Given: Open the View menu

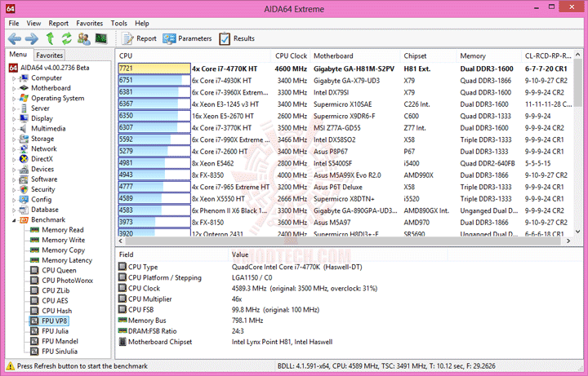Looking at the screenshot, I should (x=33, y=23).
